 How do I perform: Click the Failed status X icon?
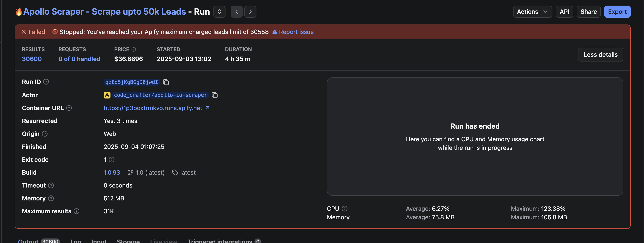click(24, 32)
